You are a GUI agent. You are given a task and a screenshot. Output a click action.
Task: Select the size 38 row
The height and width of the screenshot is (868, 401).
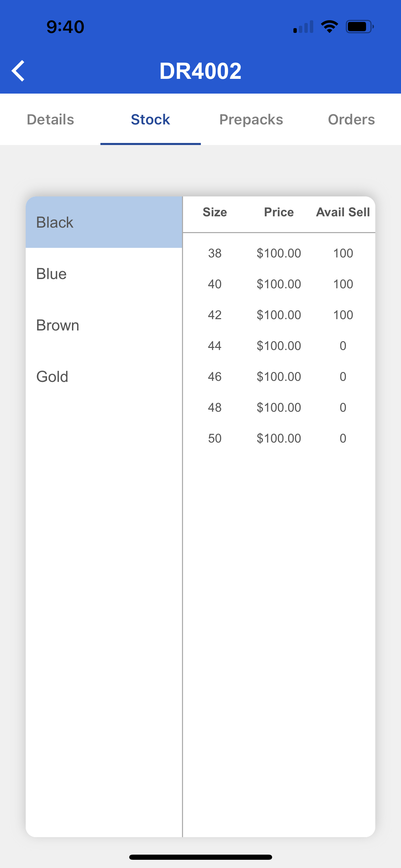point(215,253)
